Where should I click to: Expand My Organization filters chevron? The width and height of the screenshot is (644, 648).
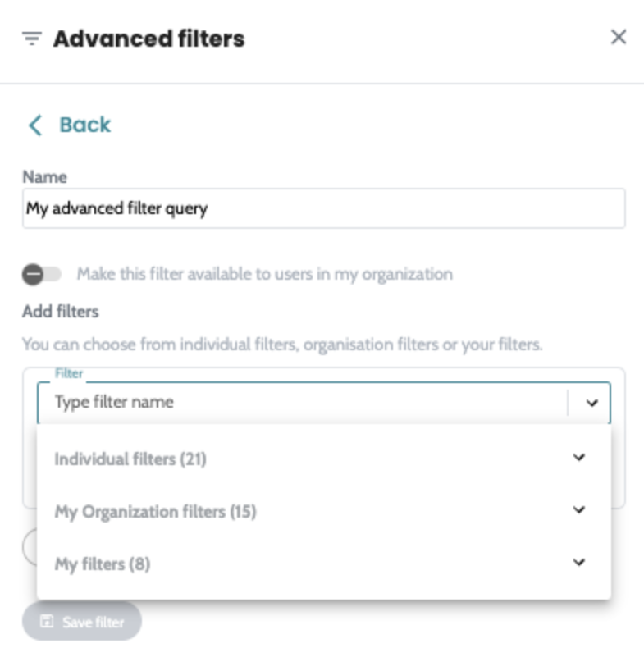click(x=579, y=510)
